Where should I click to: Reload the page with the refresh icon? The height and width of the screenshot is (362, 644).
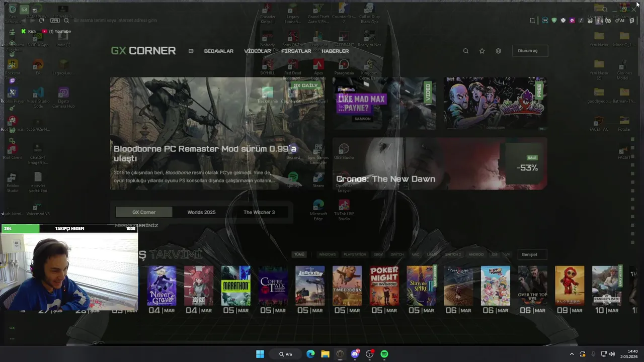41,21
